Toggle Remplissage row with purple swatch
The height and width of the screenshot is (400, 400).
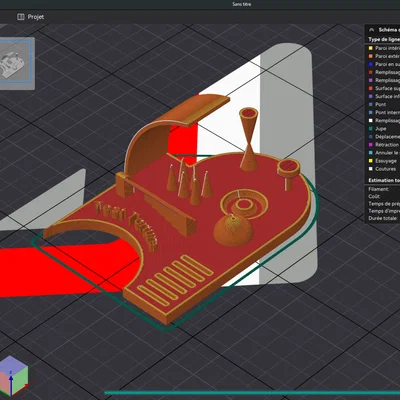pyautogui.click(x=383, y=80)
